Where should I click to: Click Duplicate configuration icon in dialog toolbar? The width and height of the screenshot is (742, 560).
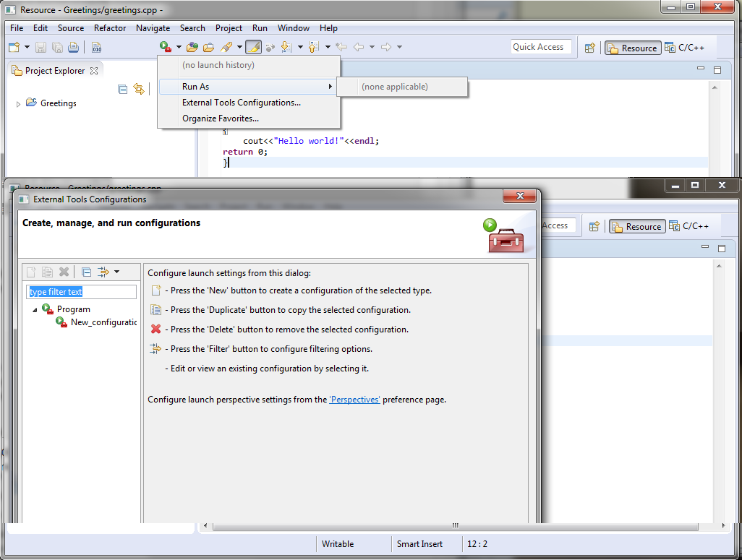47,272
